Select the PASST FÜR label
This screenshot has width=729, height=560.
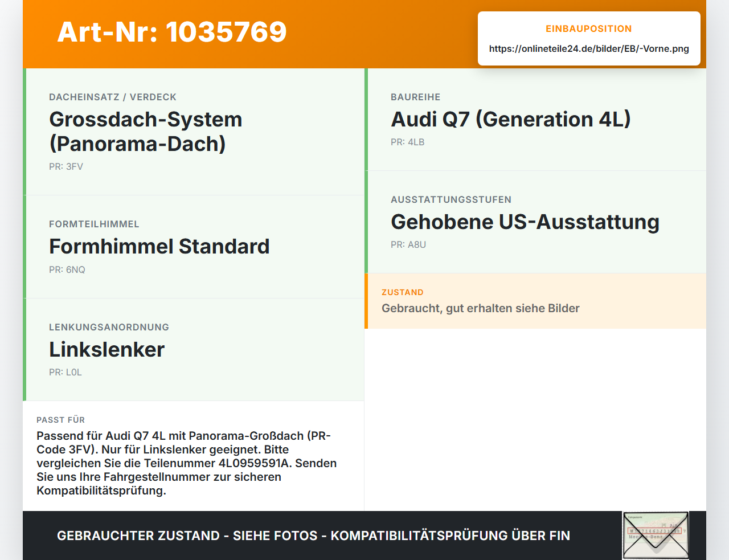pos(60,420)
